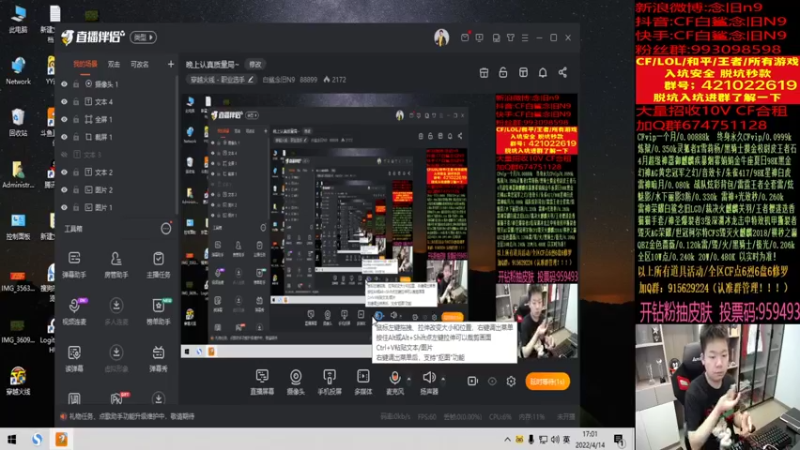Hide the 摄像头 1 source
The image size is (800, 450).
tap(64, 84)
